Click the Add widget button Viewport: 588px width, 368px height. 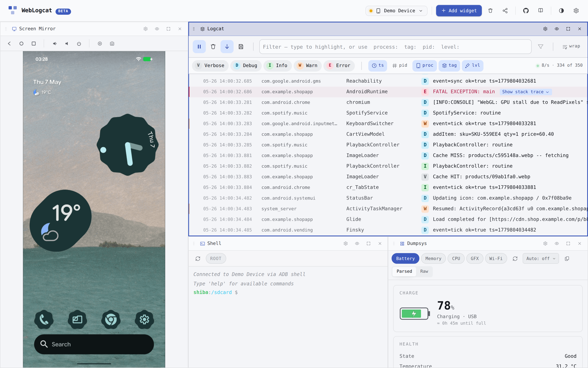click(459, 11)
